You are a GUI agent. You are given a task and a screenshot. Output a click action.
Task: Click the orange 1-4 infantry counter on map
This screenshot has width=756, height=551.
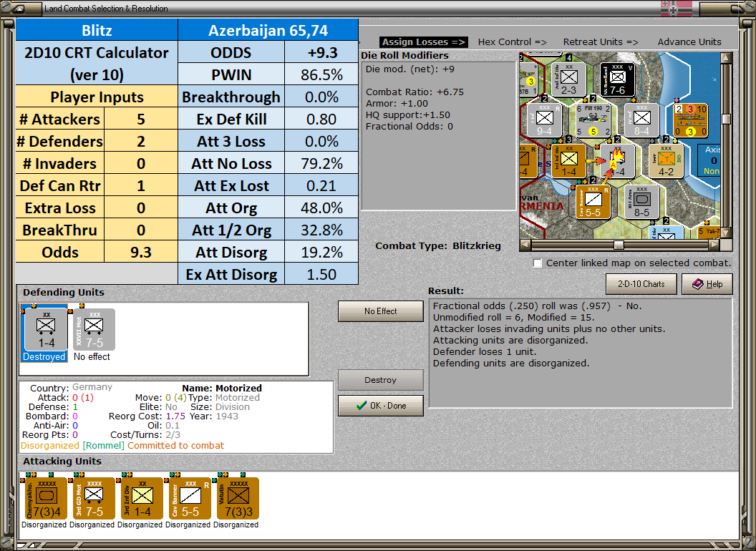click(569, 161)
